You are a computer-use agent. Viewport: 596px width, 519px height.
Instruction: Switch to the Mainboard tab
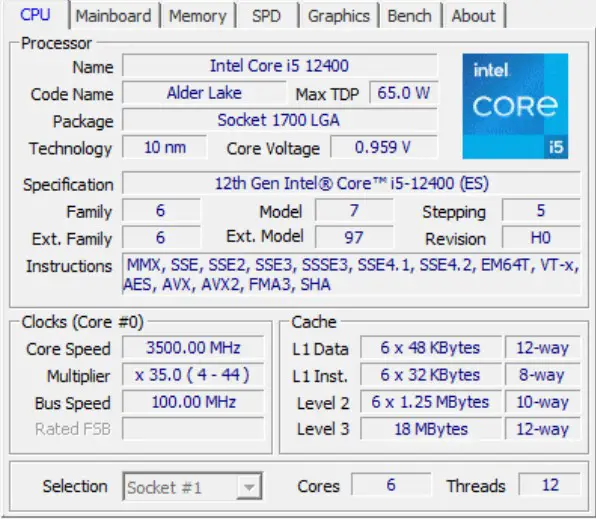pyautogui.click(x=113, y=16)
